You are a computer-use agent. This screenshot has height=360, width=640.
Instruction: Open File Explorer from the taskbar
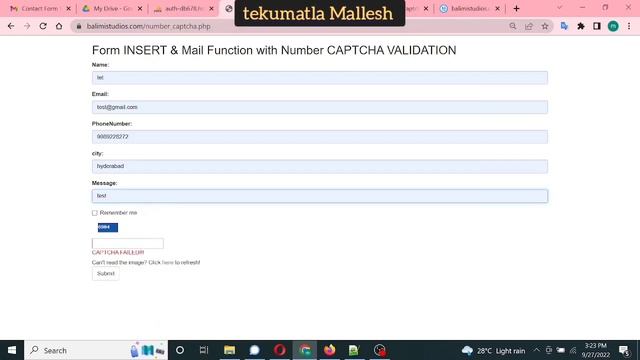[x=229, y=350]
